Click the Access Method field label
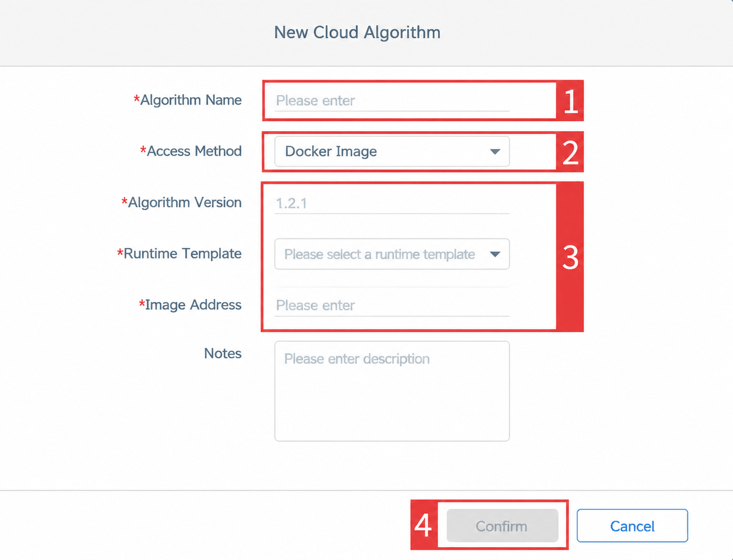This screenshot has height=560, width=733. [x=191, y=151]
